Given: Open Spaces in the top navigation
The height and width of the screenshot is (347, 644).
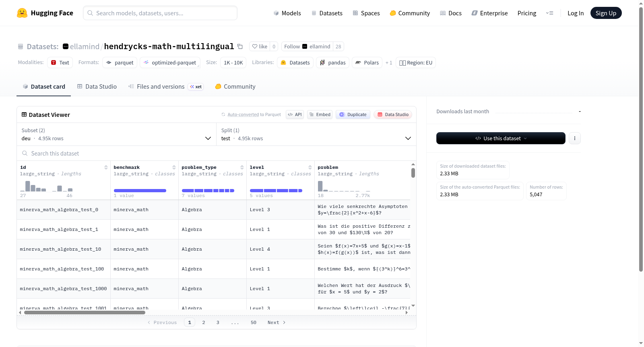Looking at the screenshot, I should (366, 13).
